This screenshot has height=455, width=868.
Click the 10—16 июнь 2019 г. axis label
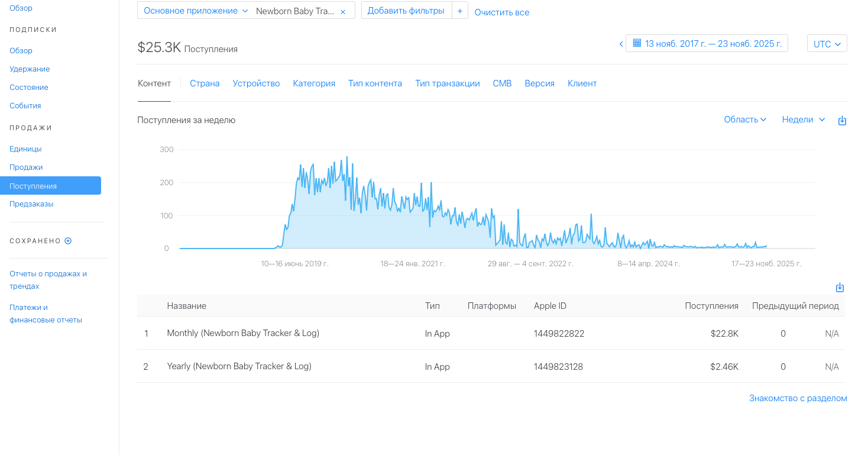295,264
